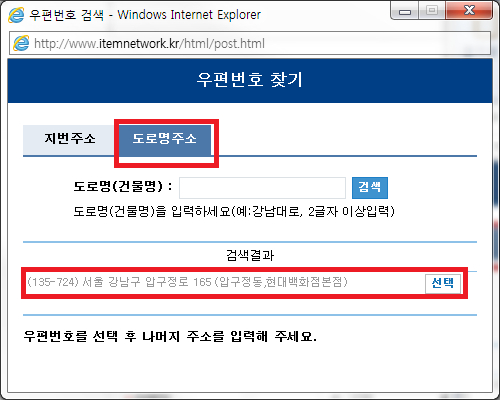
Task: Maximize the 우편번호 검색 window
Action: tap(432, 11)
